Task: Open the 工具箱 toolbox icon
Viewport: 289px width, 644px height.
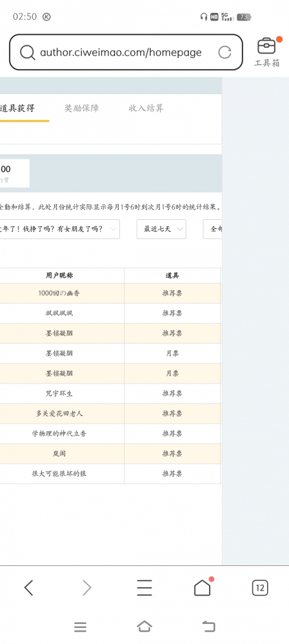Action: (267, 52)
